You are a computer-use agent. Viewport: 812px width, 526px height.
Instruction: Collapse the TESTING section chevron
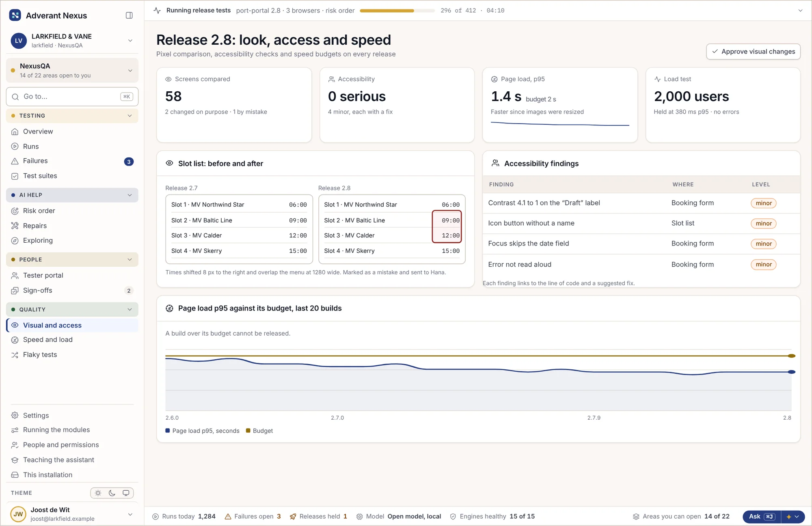point(130,116)
